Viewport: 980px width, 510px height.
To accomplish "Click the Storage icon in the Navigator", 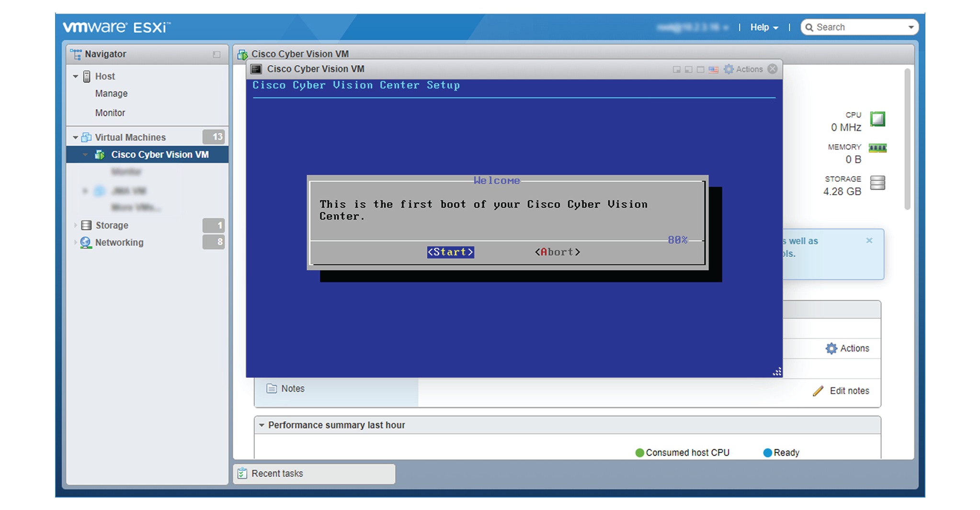I will point(86,225).
